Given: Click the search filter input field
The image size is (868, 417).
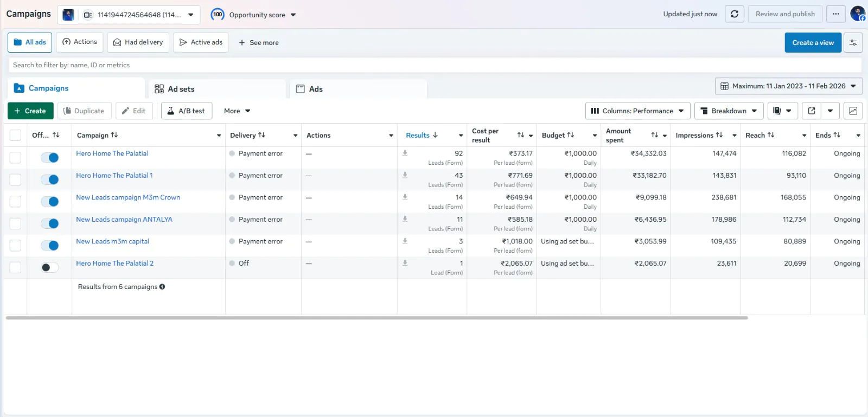Looking at the screenshot, I should tap(435, 65).
